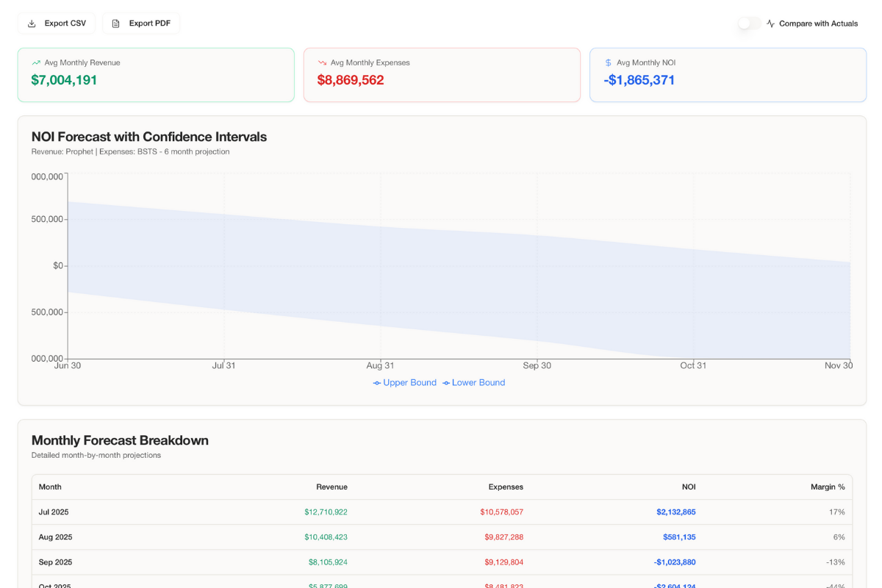882x588 pixels.
Task: Click the Avg Monthly NOI figure -$1,865,371
Action: click(x=639, y=80)
